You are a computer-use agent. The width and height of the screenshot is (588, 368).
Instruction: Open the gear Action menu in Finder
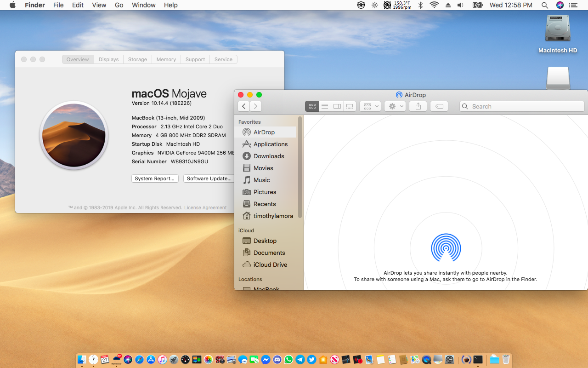pos(395,106)
